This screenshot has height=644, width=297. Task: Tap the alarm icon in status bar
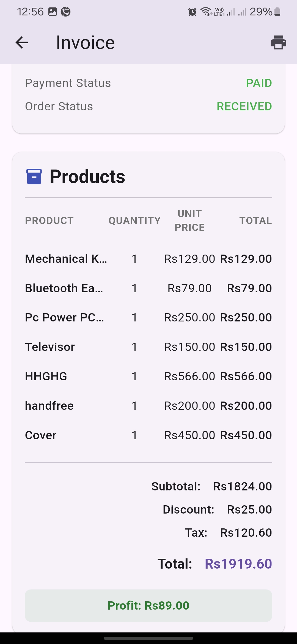point(192,12)
